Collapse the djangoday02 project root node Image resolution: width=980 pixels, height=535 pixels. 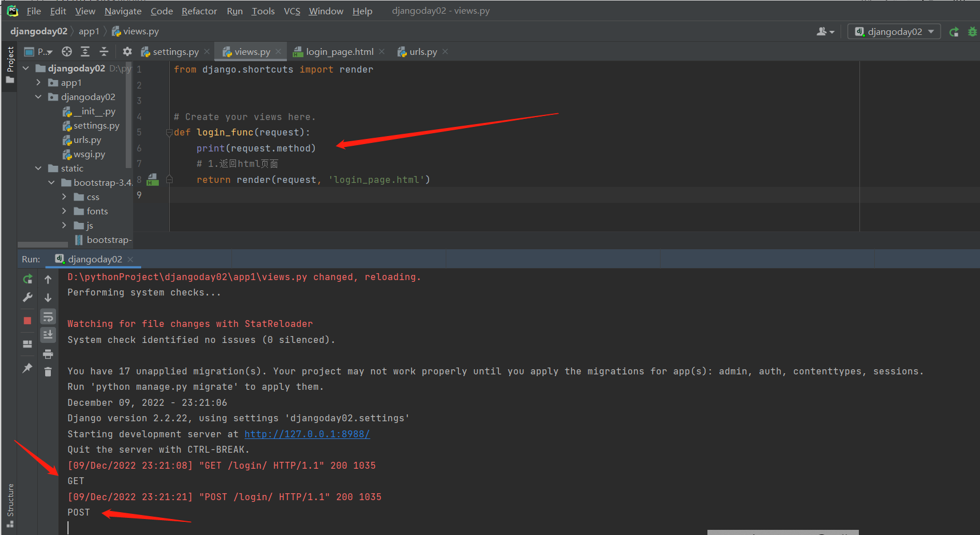26,69
